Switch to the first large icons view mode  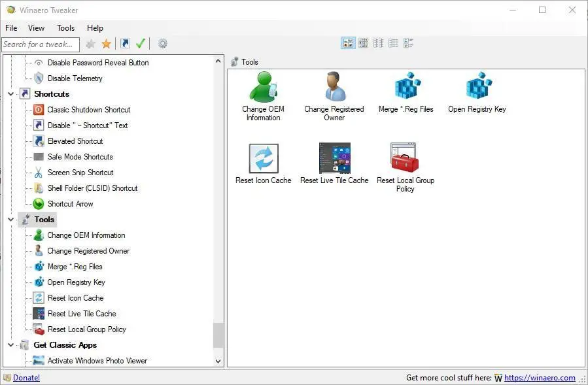[x=348, y=43]
